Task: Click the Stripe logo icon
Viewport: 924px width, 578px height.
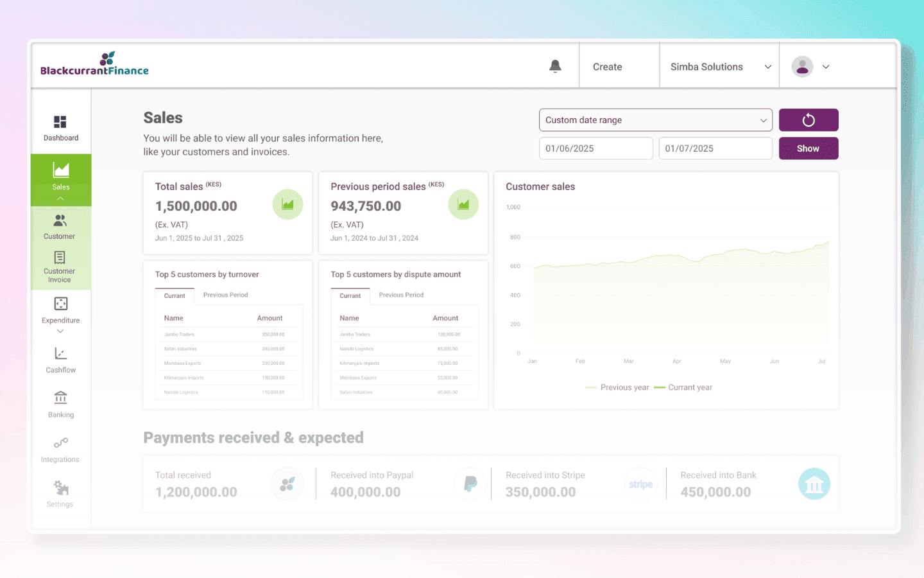Action: (x=641, y=484)
